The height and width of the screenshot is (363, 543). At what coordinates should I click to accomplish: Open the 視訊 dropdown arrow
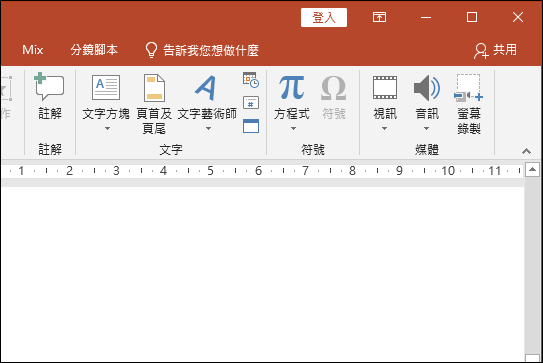[x=384, y=129]
